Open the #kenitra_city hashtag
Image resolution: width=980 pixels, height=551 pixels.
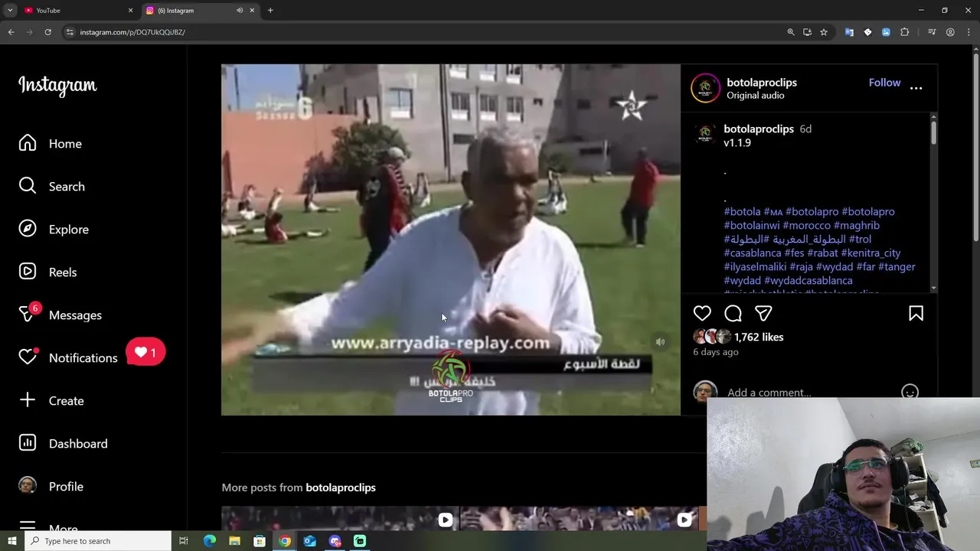(871, 253)
